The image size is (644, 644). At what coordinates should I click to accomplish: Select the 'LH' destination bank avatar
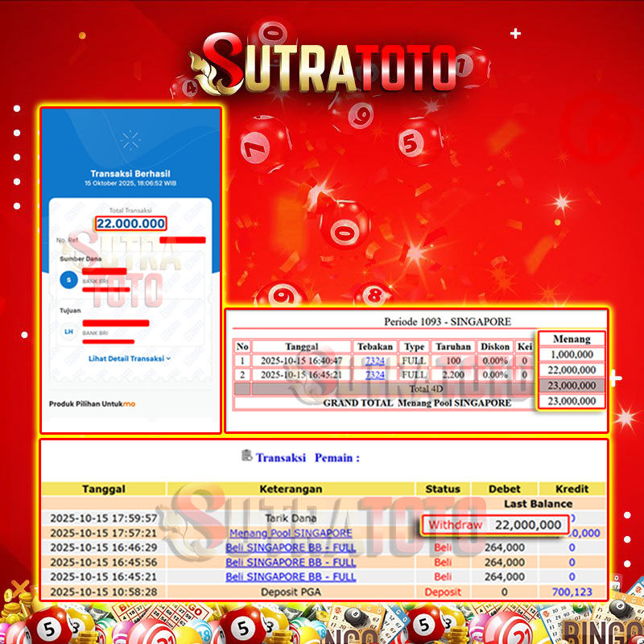point(69,330)
